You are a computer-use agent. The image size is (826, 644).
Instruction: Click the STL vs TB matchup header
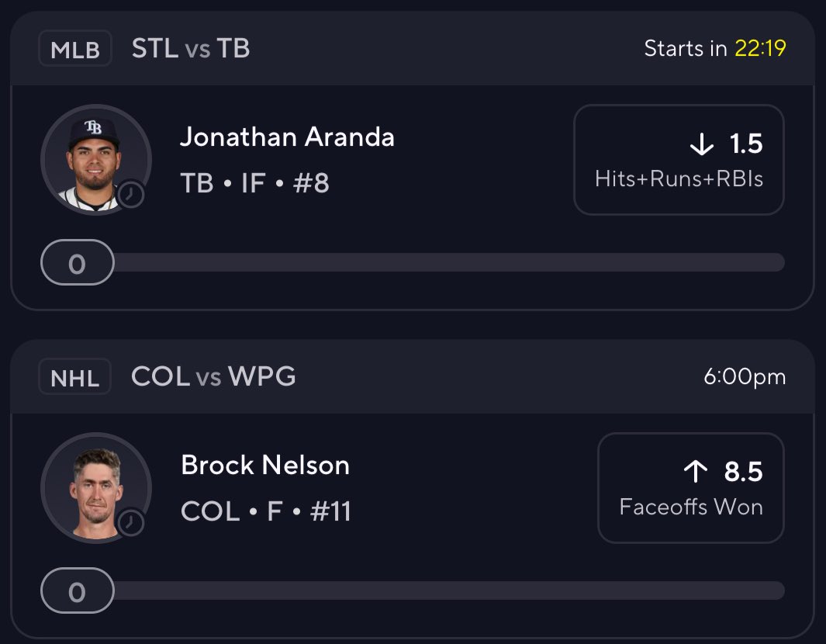[x=190, y=49]
